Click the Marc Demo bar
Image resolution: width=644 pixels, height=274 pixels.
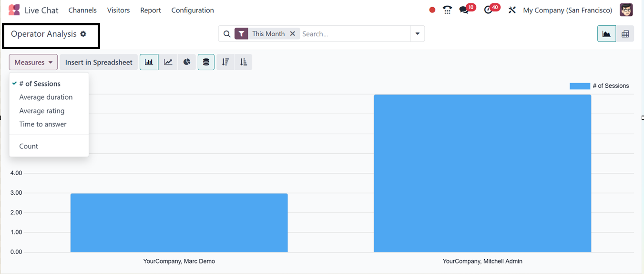pyautogui.click(x=179, y=222)
